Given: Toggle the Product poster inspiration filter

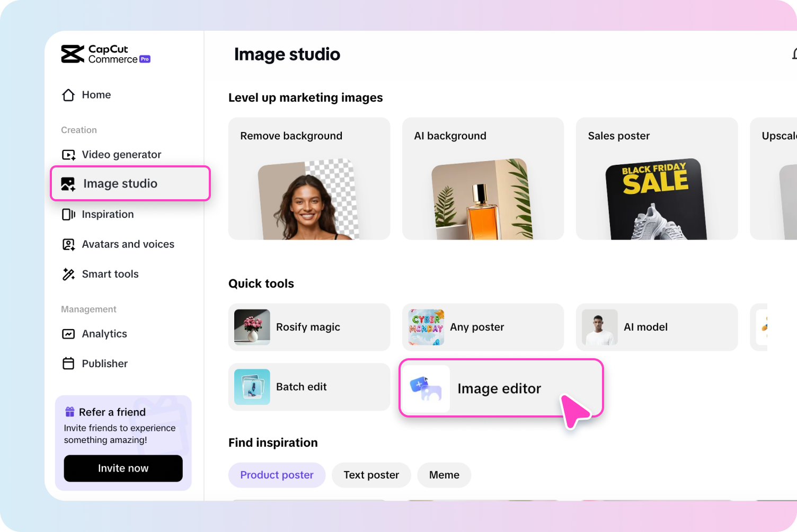Looking at the screenshot, I should tap(277, 475).
